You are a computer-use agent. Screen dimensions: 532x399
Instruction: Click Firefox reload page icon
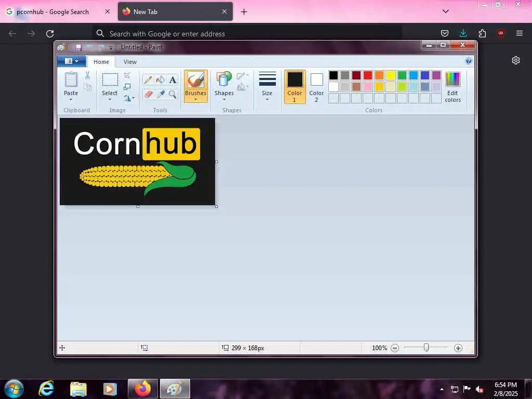(50, 34)
